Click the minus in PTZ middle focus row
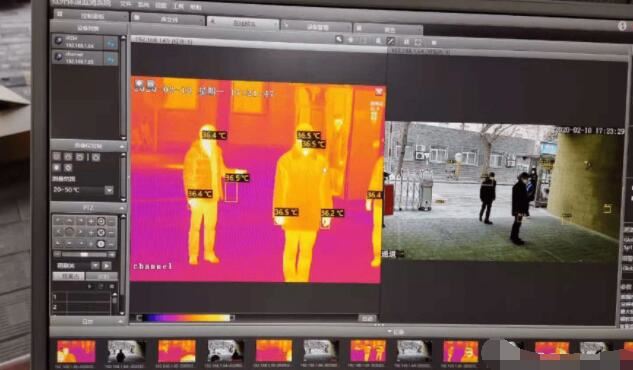Viewport: 633px width, 370px height. click(x=111, y=232)
